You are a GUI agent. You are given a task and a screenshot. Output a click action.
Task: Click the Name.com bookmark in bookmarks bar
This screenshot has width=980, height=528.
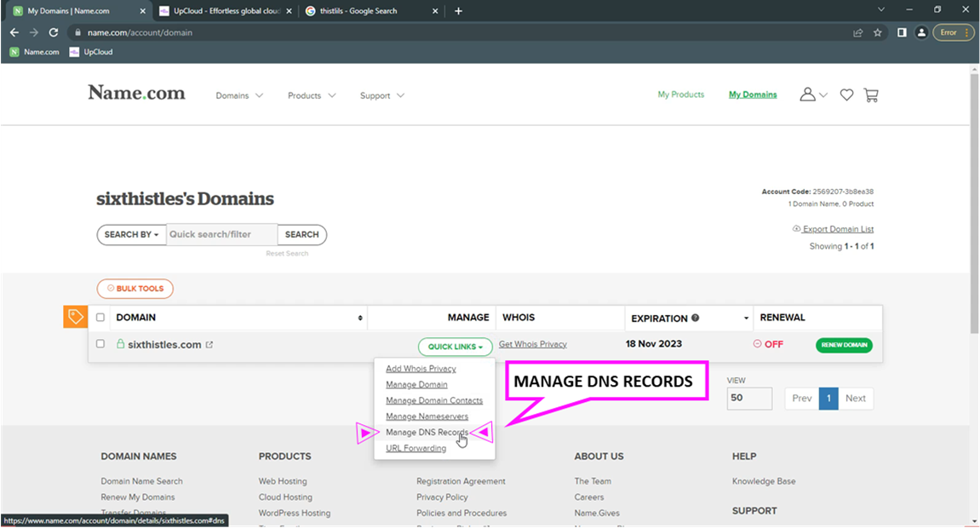click(x=34, y=52)
